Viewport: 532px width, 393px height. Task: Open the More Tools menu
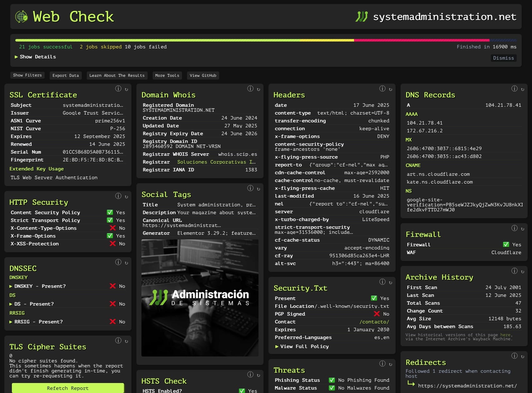pyautogui.click(x=167, y=75)
